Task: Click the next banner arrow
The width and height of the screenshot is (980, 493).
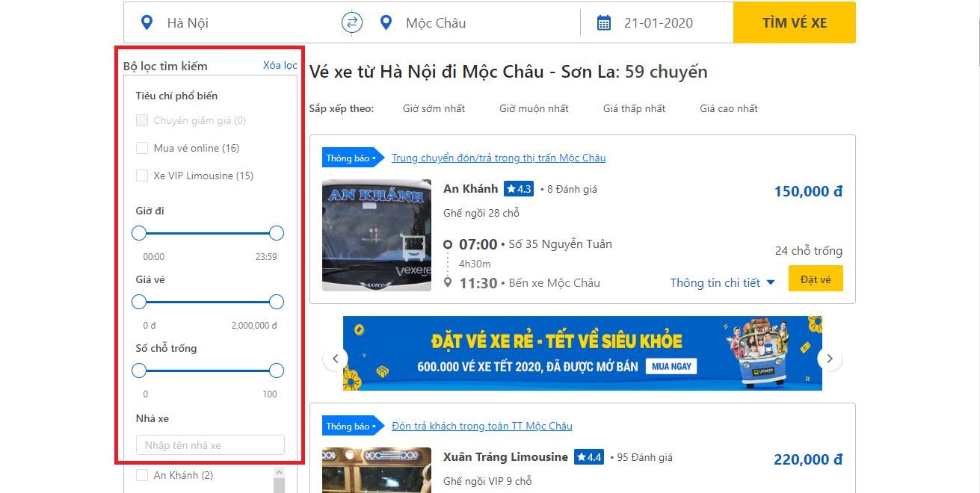Action: [830, 359]
